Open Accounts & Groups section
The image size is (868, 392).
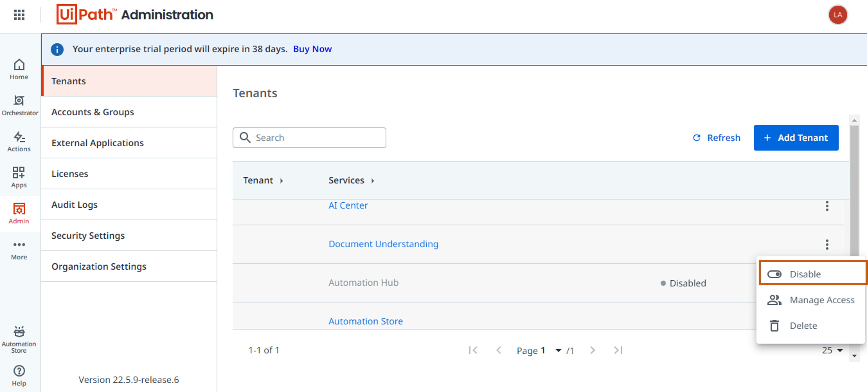[x=129, y=112]
